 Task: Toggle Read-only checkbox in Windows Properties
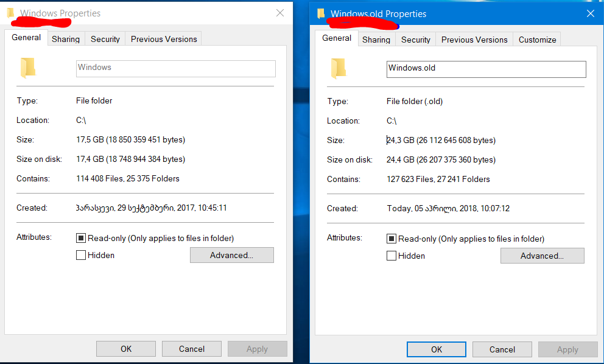coord(81,238)
